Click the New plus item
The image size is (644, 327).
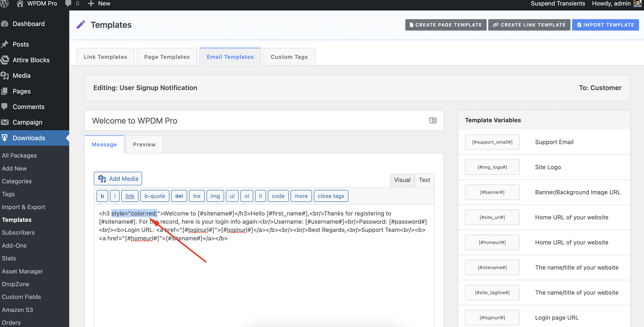(99, 3)
